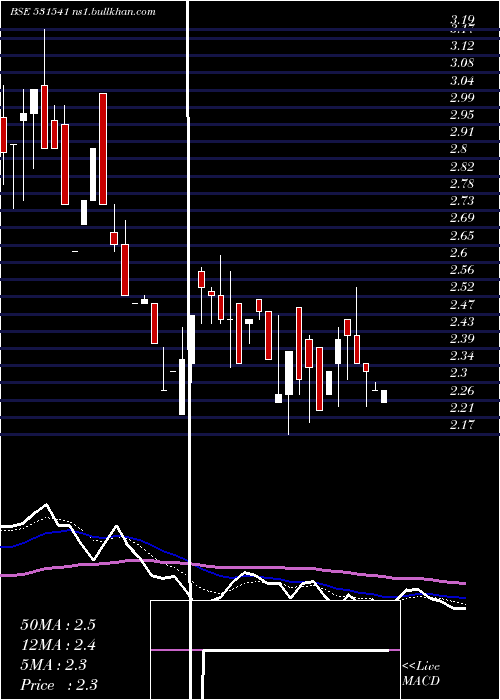The width and height of the screenshot is (500, 700).
Task: Click the <<Live MACD label
Action: click(421, 674)
